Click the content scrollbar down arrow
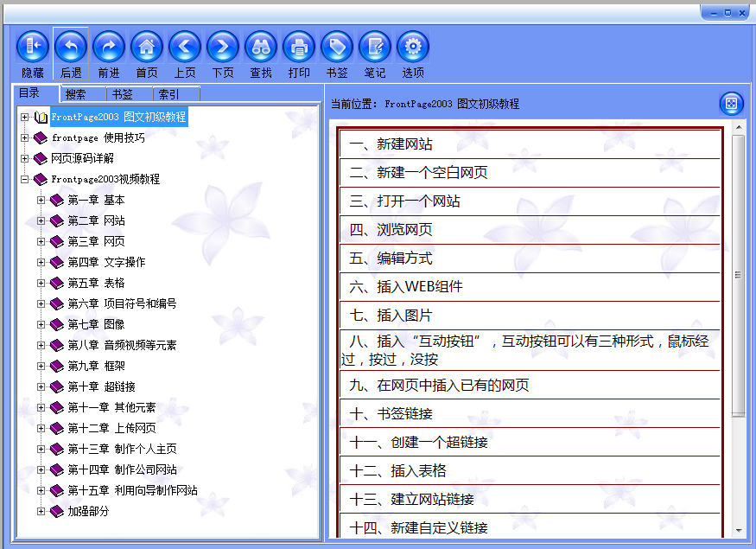Screen dimensions: 756x549 739,531
